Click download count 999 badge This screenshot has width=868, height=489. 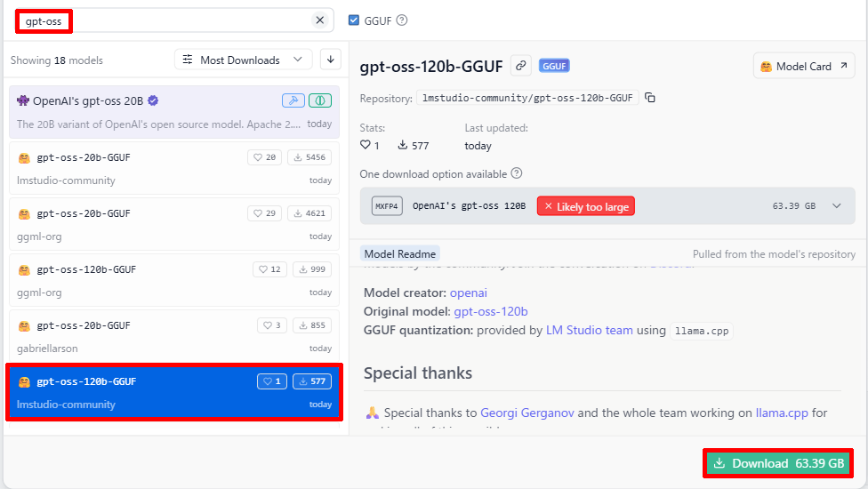pos(312,269)
